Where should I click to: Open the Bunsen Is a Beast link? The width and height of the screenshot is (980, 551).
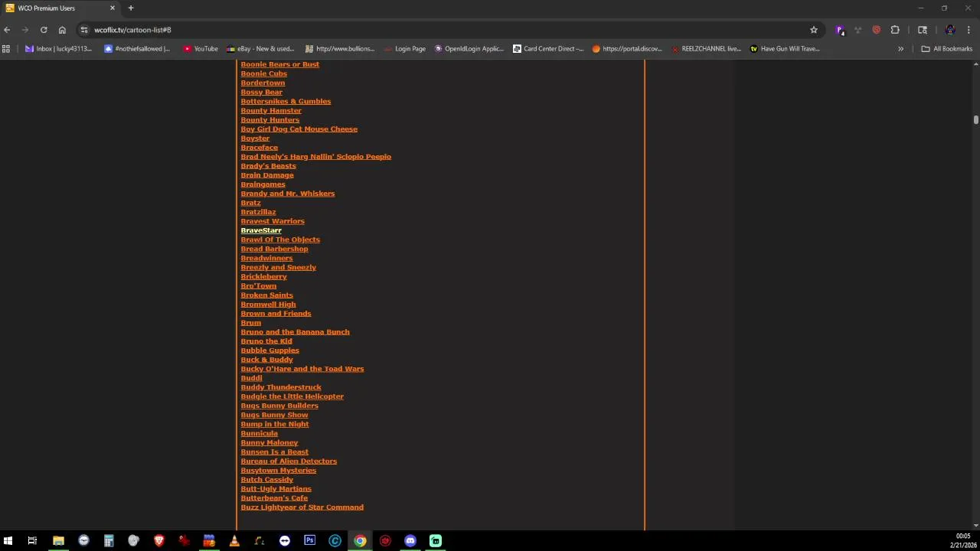coord(274,452)
